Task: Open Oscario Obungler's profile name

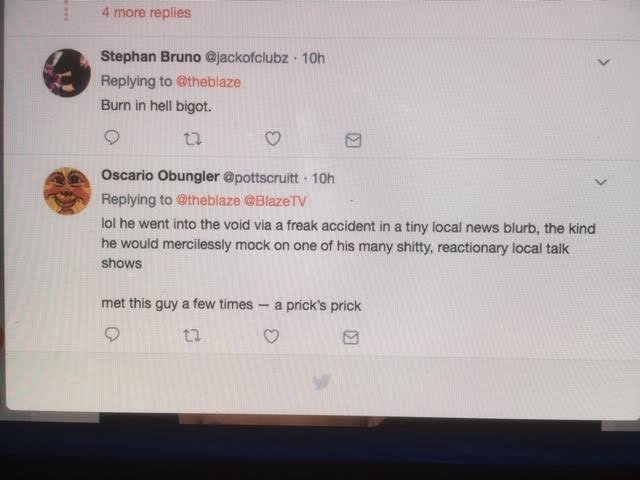Action: [160, 176]
